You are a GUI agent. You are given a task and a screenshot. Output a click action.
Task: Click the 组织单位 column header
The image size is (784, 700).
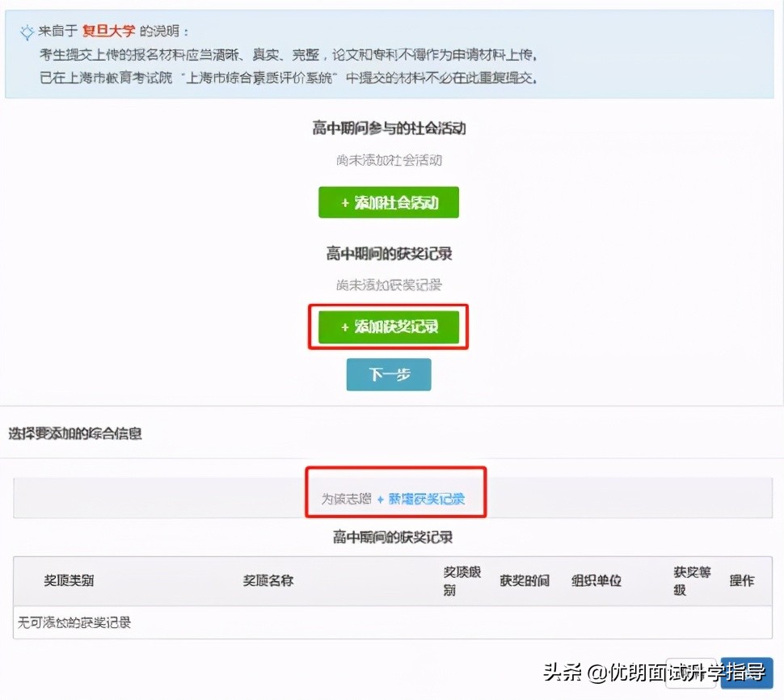(x=596, y=580)
